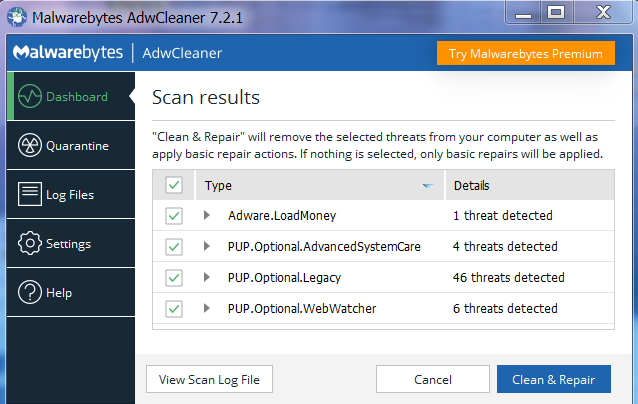Expand the Adware.LoadMoney row arrow
This screenshot has width=638, height=404.
207,215
